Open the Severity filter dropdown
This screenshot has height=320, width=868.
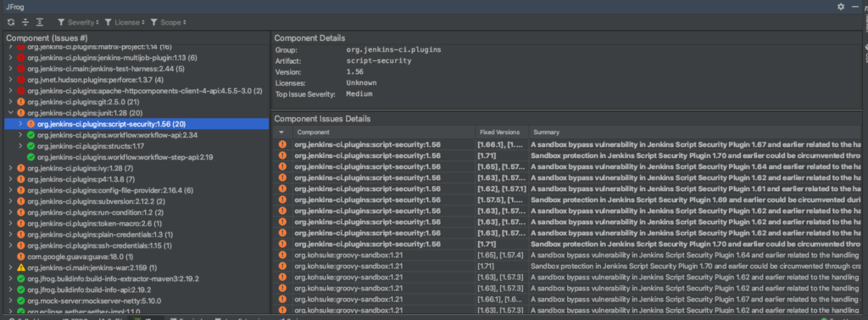click(x=78, y=22)
